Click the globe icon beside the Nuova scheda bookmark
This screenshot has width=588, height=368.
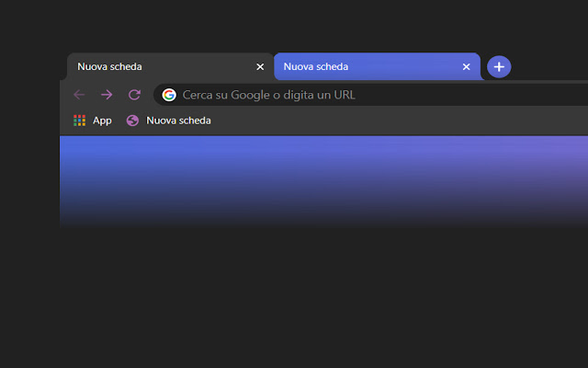132,121
